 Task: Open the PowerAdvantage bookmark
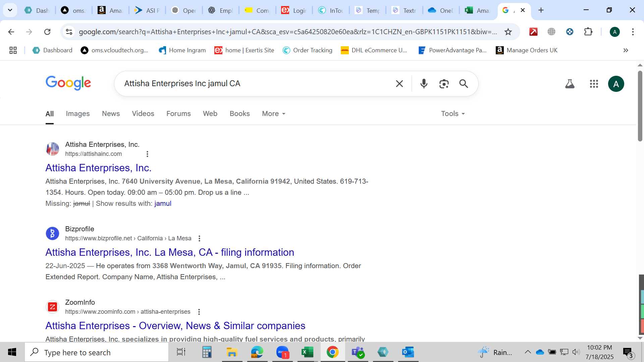click(x=452, y=50)
